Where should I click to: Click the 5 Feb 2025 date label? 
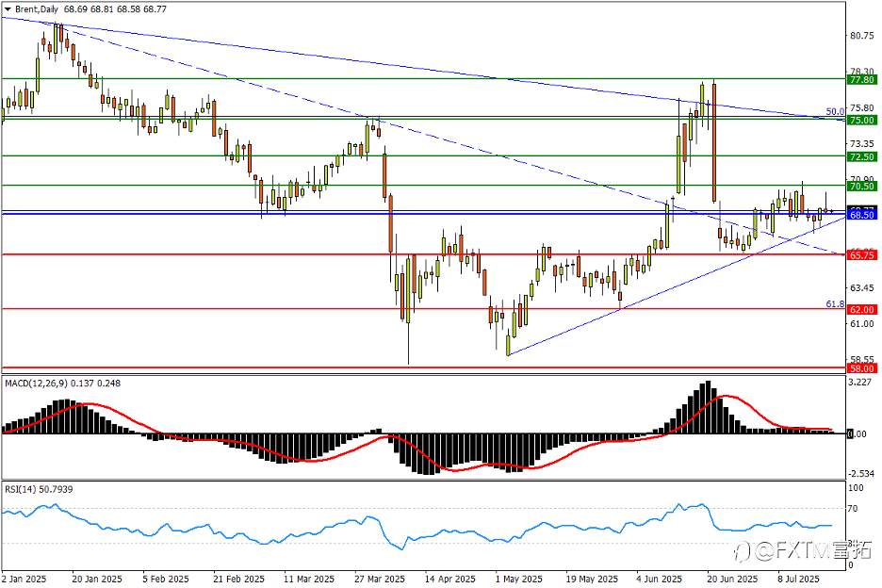pos(166,579)
